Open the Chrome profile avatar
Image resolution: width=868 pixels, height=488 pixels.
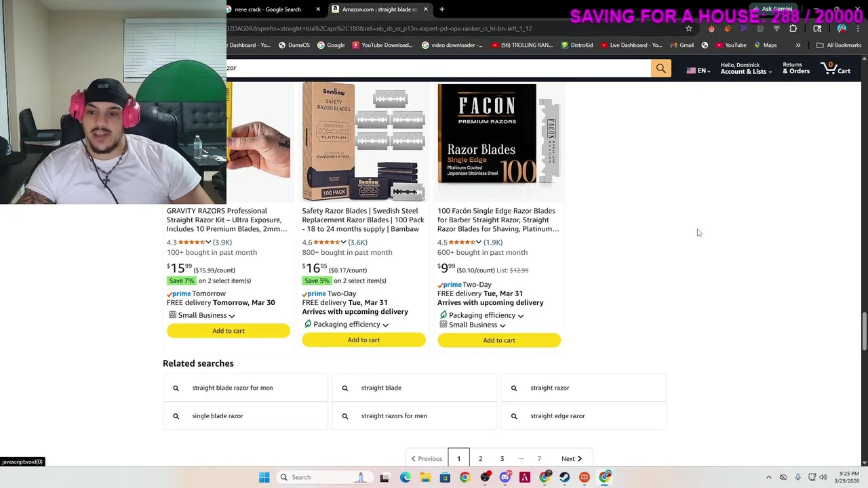tap(842, 28)
